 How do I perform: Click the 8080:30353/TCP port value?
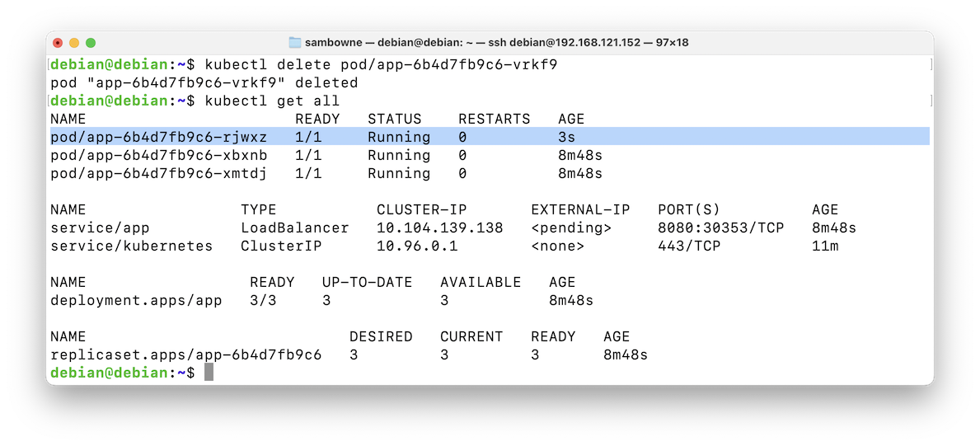point(721,228)
